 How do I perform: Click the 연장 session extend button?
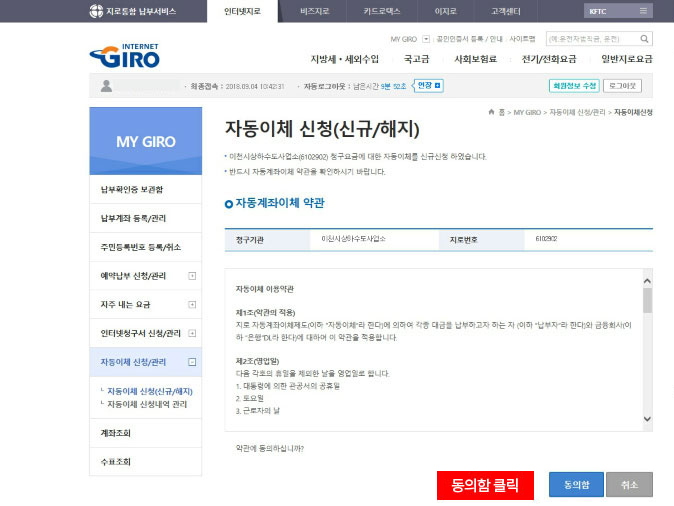(429, 86)
